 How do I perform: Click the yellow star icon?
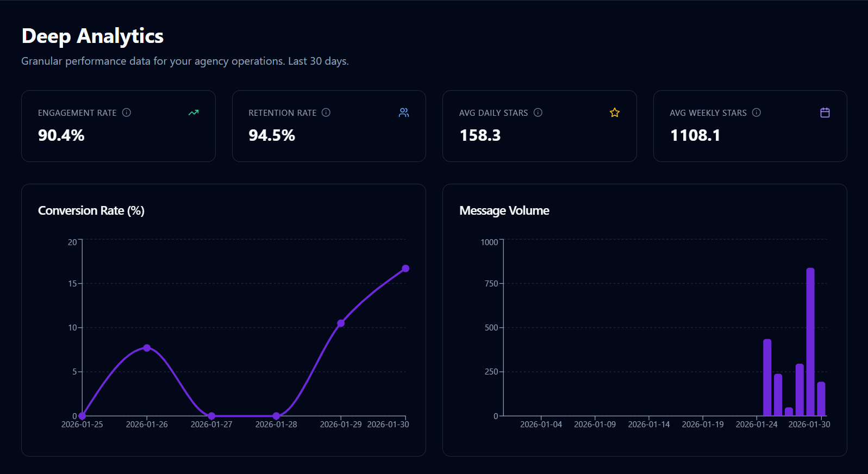tap(615, 113)
